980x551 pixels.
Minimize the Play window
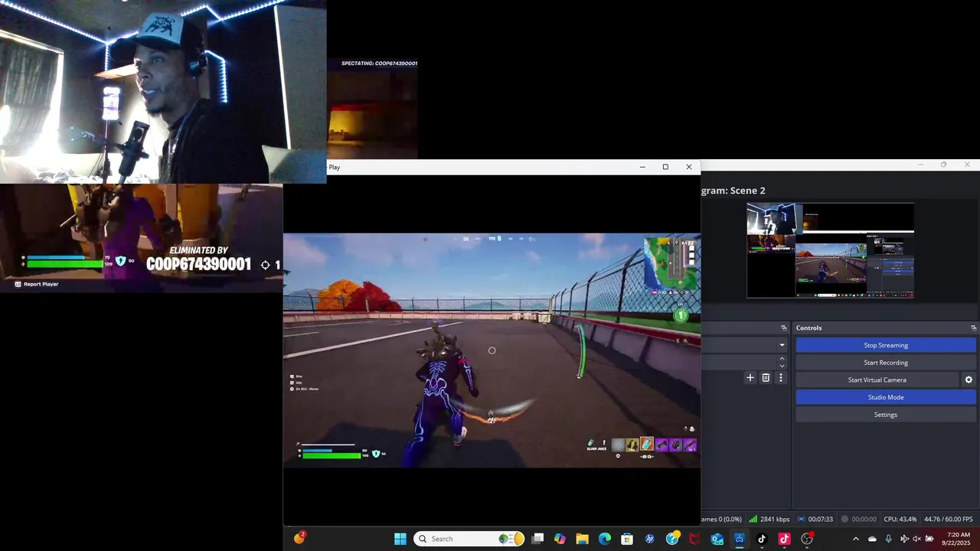[642, 167]
